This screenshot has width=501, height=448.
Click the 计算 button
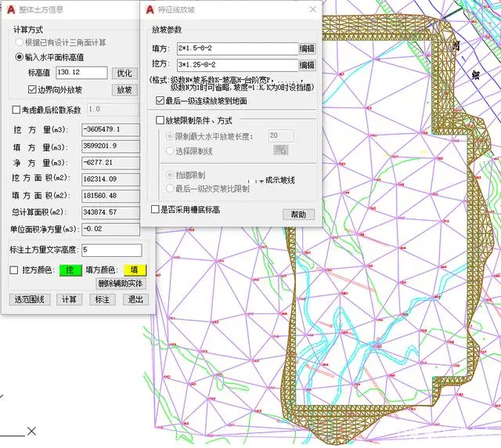coord(70,300)
